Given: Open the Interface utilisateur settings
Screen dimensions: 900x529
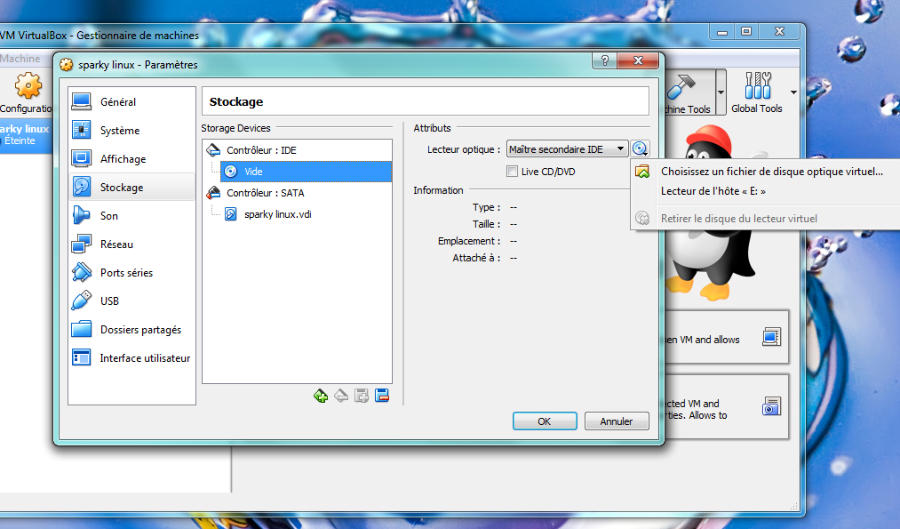Looking at the screenshot, I should pyautogui.click(x=131, y=358).
